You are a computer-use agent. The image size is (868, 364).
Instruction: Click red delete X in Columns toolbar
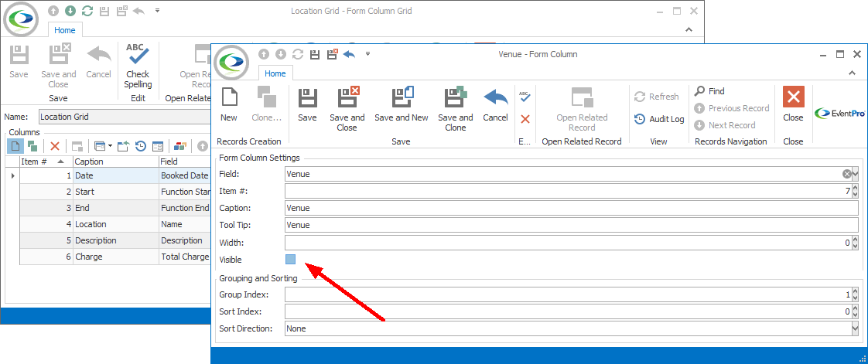(55, 147)
